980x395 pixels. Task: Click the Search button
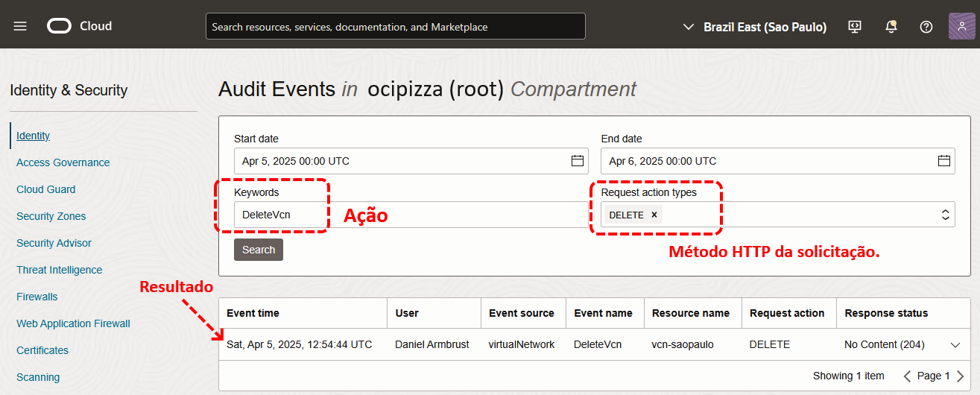[259, 250]
